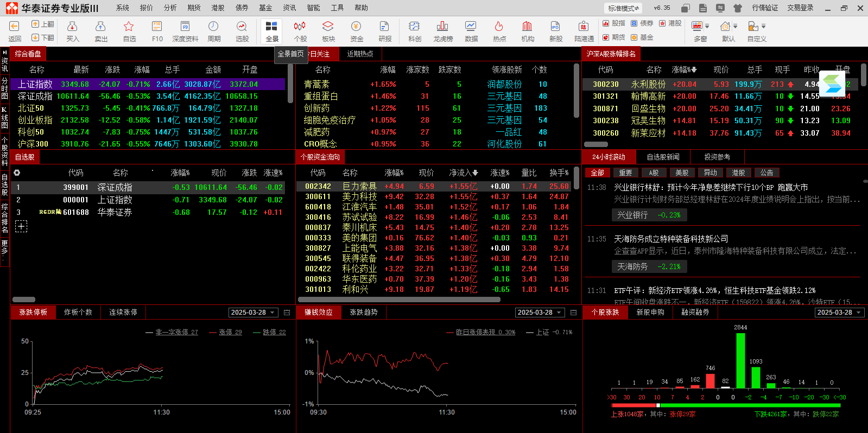Switch to the 近期热点 tab
The width and height of the screenshot is (868, 433).
tap(360, 54)
